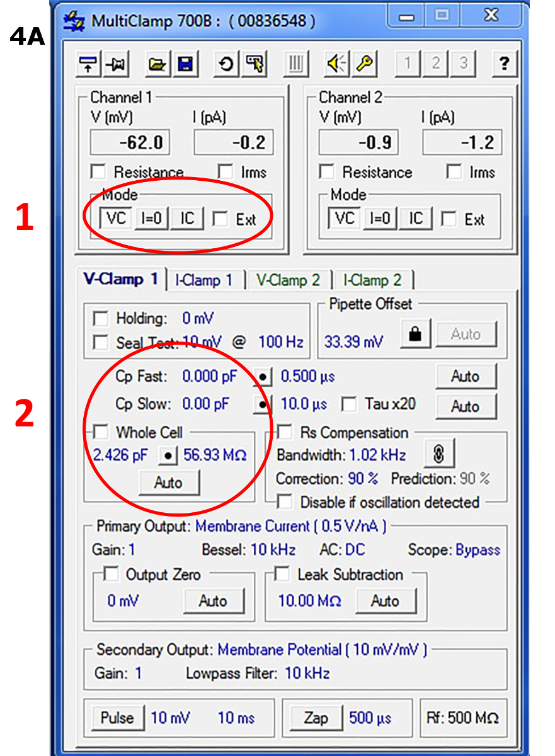
Task: Select quick-select button 1
Action: click(407, 63)
